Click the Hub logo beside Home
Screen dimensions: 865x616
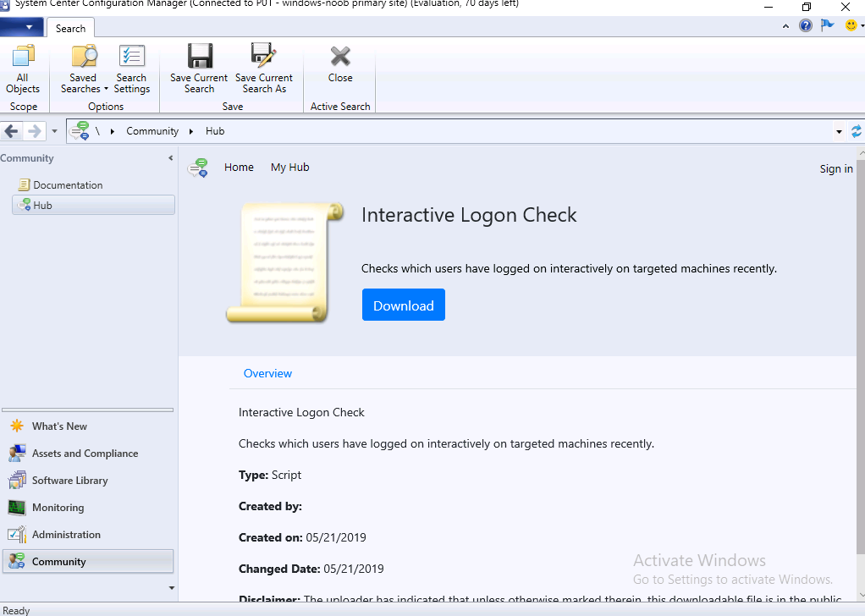[198, 168]
